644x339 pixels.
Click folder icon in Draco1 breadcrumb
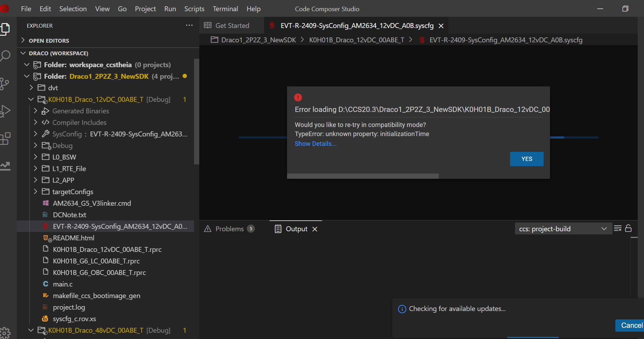tap(214, 40)
